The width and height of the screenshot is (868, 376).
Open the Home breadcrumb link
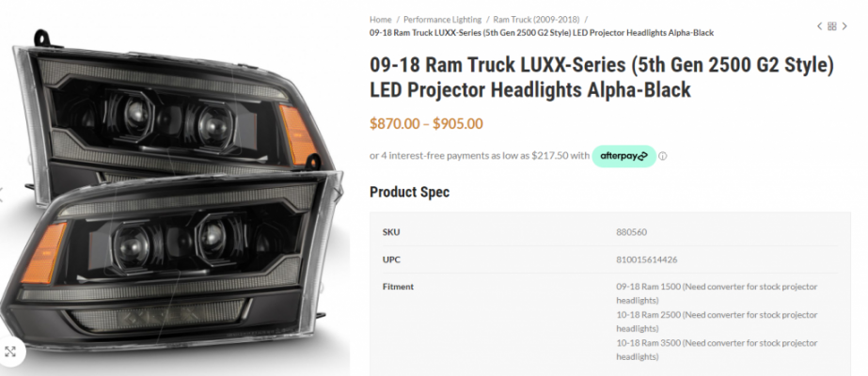coord(380,20)
